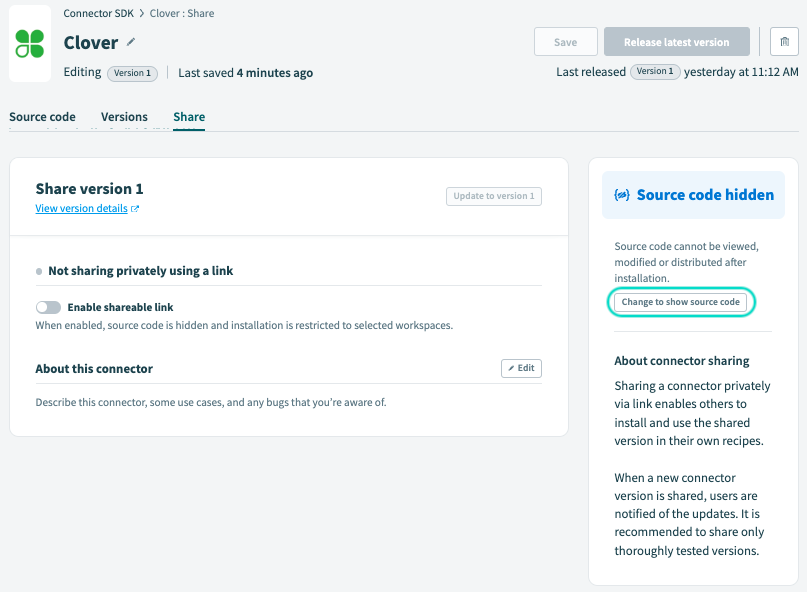Click the Save button
This screenshot has width=807, height=592.
click(x=565, y=41)
